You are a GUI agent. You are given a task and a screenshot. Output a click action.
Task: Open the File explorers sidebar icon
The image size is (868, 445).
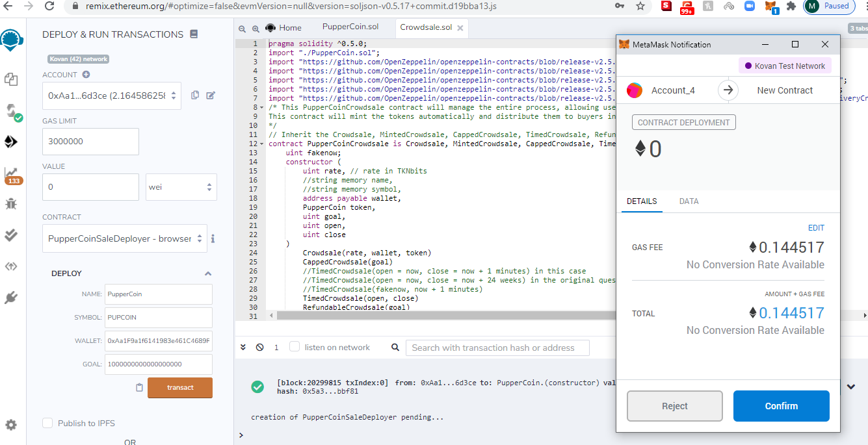(11, 79)
